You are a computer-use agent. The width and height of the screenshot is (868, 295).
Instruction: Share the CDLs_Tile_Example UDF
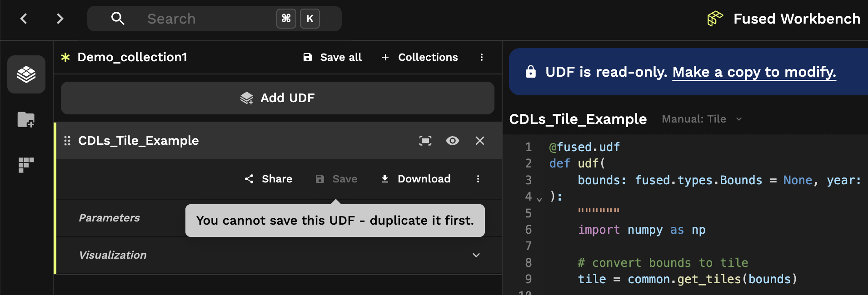tap(268, 179)
